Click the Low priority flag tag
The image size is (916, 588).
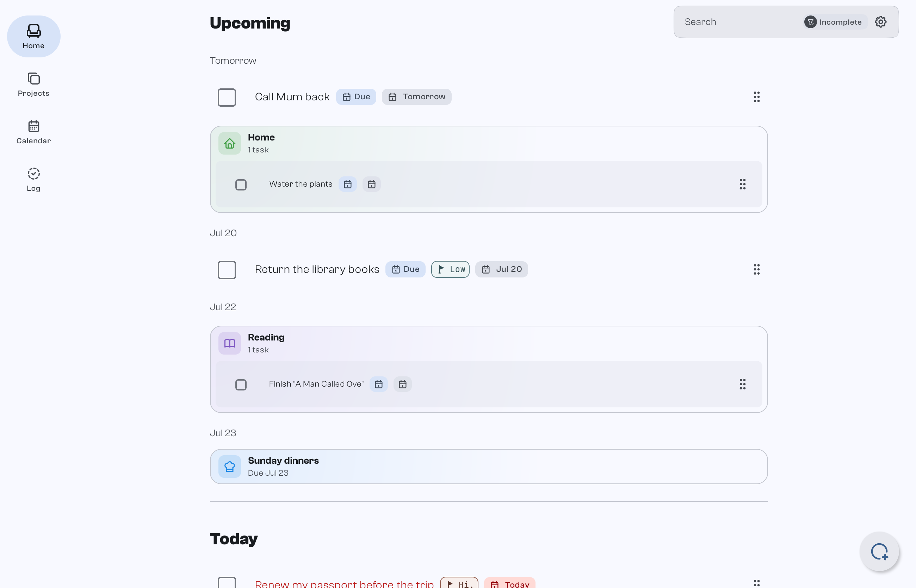[x=450, y=269]
